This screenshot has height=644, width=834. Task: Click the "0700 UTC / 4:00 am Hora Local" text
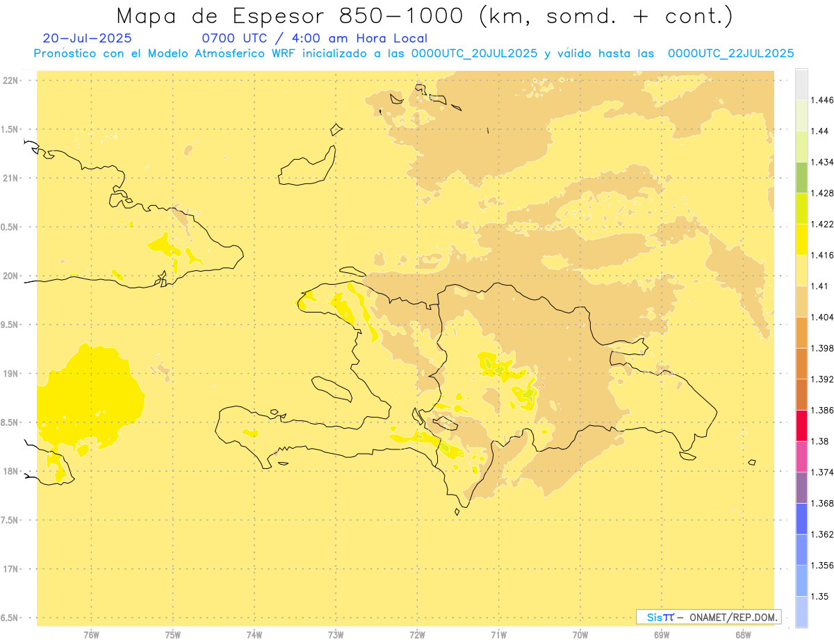[x=314, y=39]
